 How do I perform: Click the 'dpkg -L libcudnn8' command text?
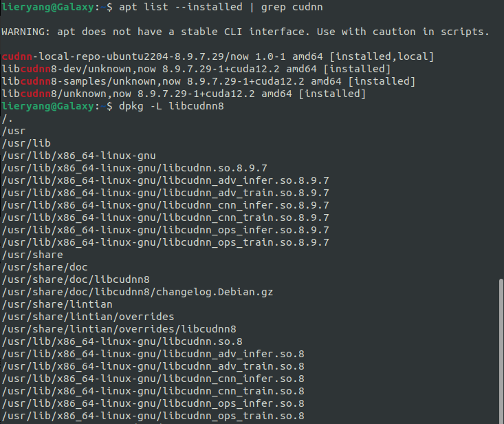171,106
